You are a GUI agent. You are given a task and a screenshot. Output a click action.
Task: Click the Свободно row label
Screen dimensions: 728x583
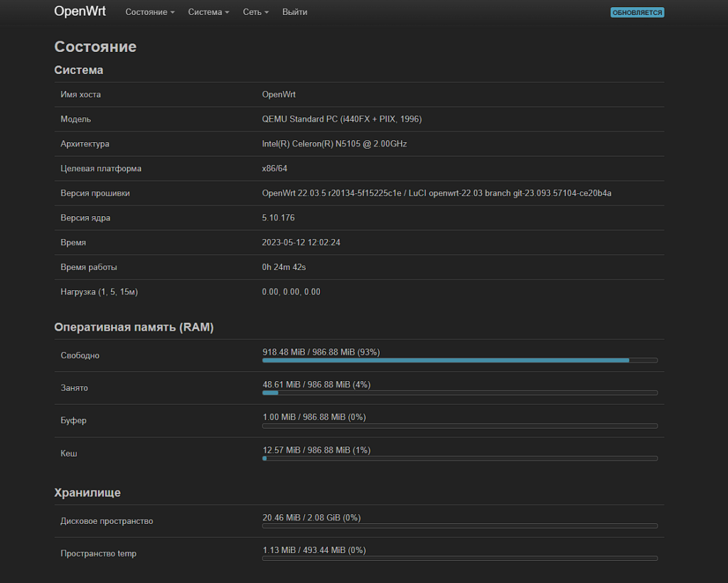80,355
